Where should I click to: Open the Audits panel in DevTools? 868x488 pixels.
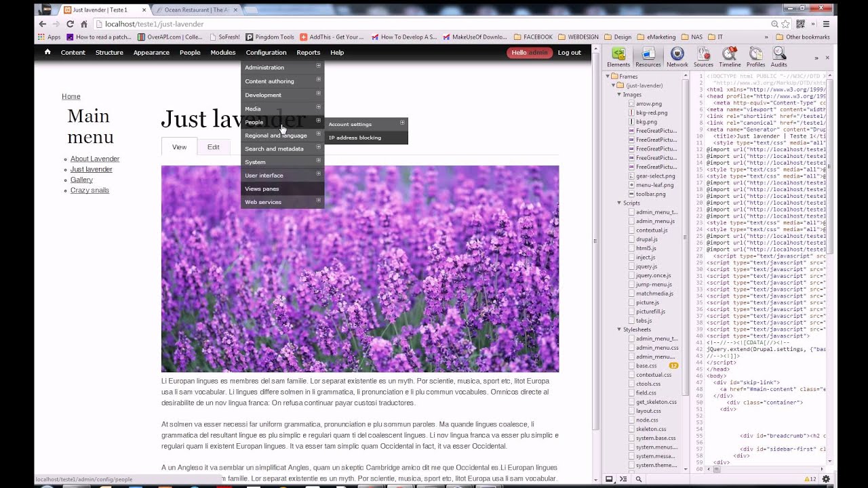[779, 57]
